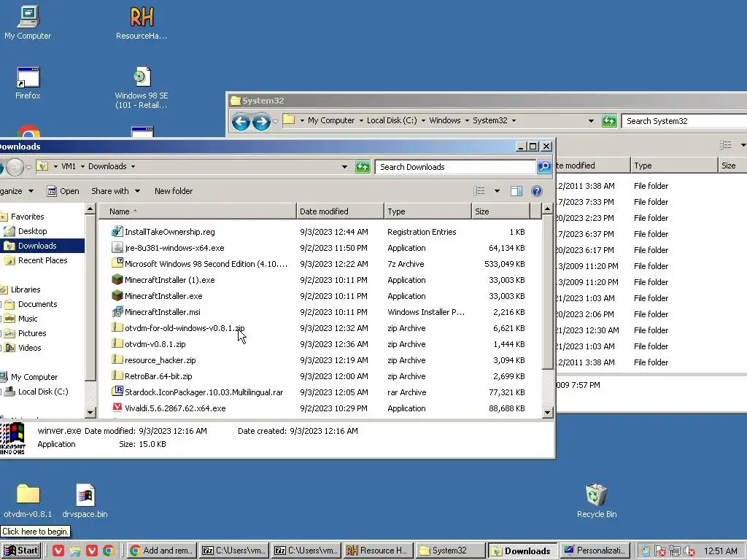Open Organize dropdown menu
The image size is (747, 560).
pyautogui.click(x=16, y=191)
